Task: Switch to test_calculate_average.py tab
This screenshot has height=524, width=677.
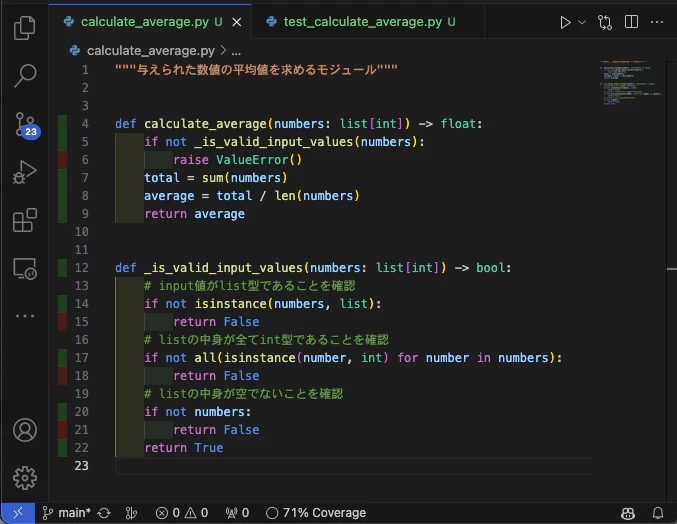Action: coord(361,22)
